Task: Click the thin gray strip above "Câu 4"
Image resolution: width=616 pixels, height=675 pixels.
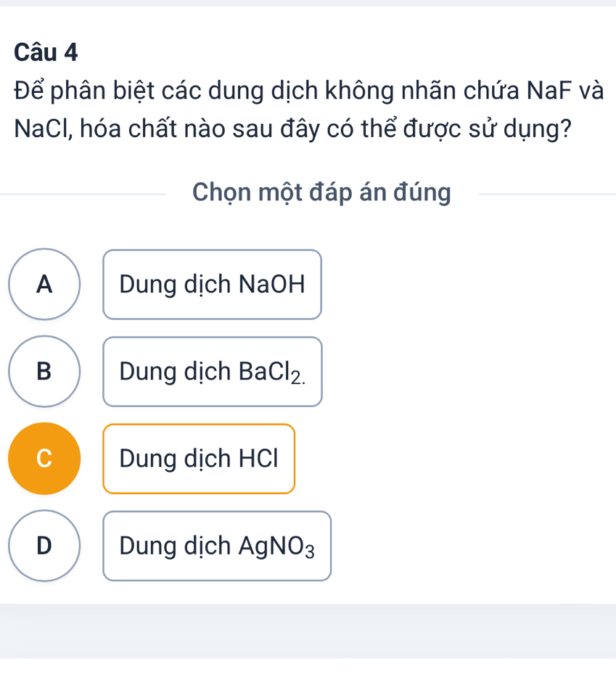Action: click(308, 3)
